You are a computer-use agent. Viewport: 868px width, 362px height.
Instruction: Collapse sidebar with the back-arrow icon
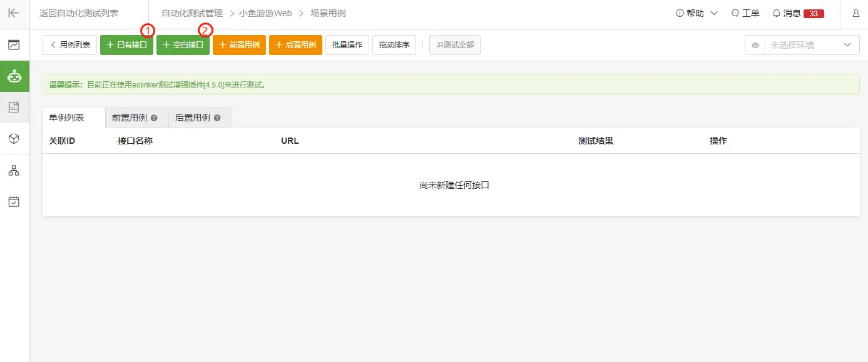[14, 13]
